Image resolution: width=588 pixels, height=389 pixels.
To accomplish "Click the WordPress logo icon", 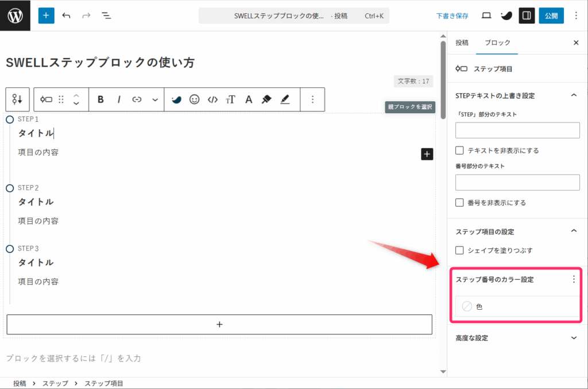I will (x=15, y=16).
